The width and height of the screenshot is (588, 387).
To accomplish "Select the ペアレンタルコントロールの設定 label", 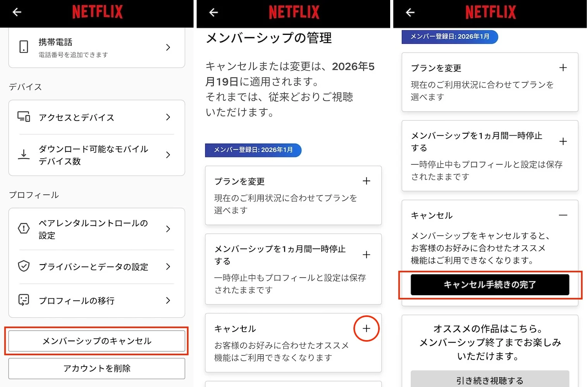I will 93,229.
